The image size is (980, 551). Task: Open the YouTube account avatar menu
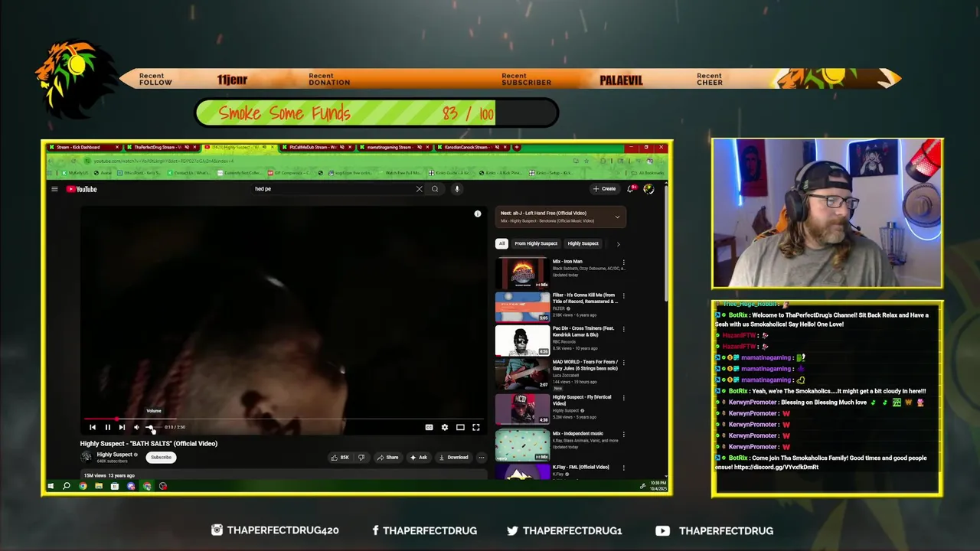pyautogui.click(x=648, y=189)
